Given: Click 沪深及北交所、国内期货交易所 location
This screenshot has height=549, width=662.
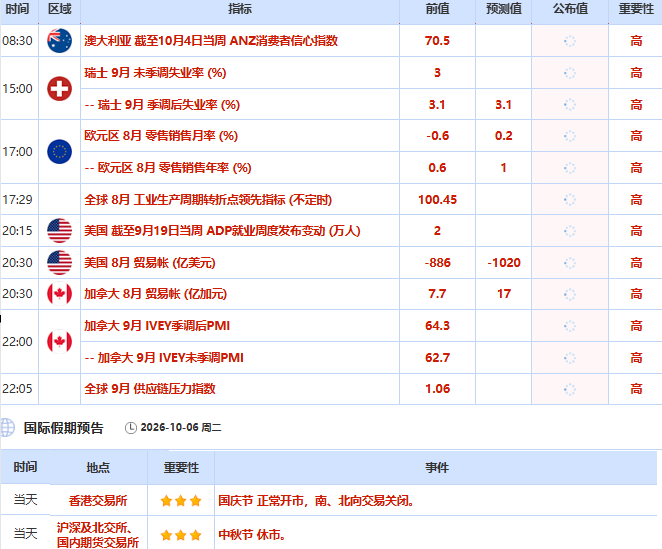Looking at the screenshot, I should (x=98, y=535).
